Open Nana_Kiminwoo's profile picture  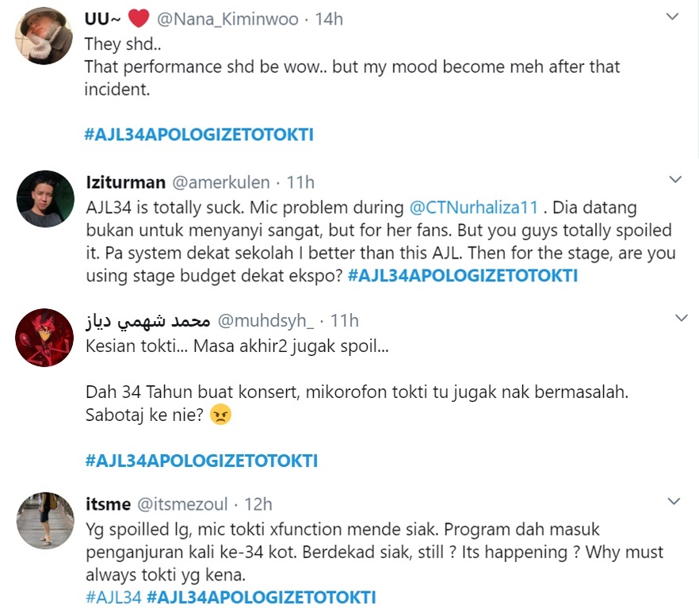pyautogui.click(x=44, y=36)
